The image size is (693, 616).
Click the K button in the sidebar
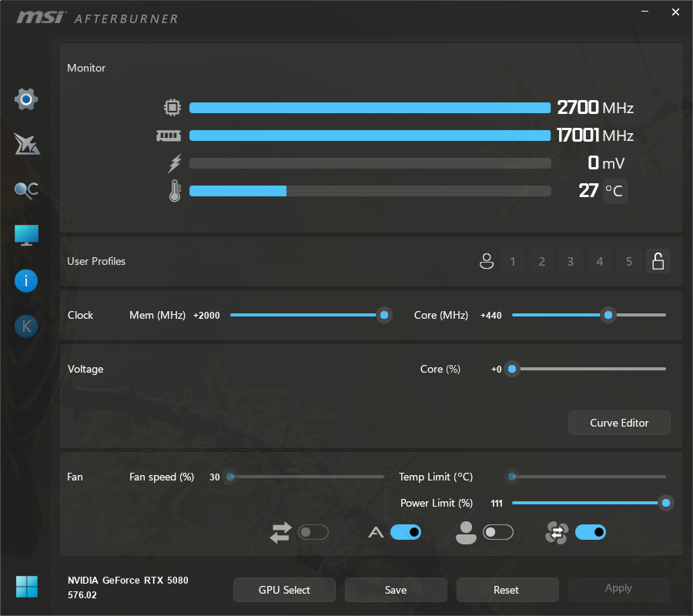click(x=26, y=326)
